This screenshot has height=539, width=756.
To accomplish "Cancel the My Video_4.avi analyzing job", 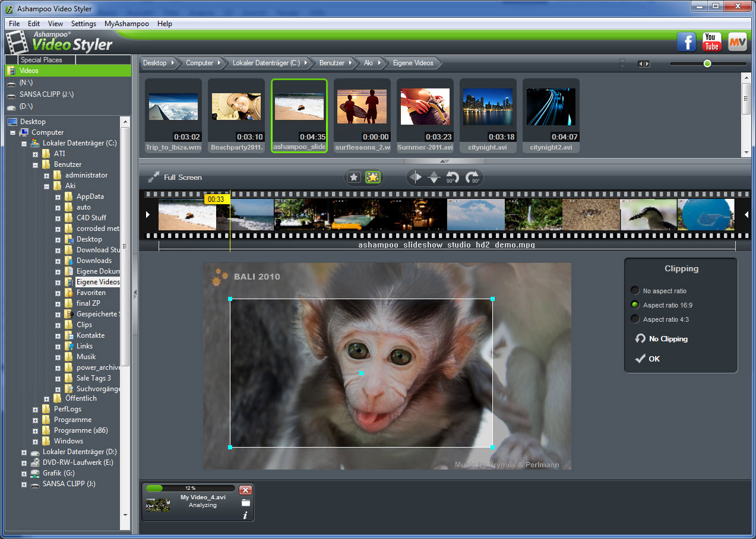I will 245,490.
